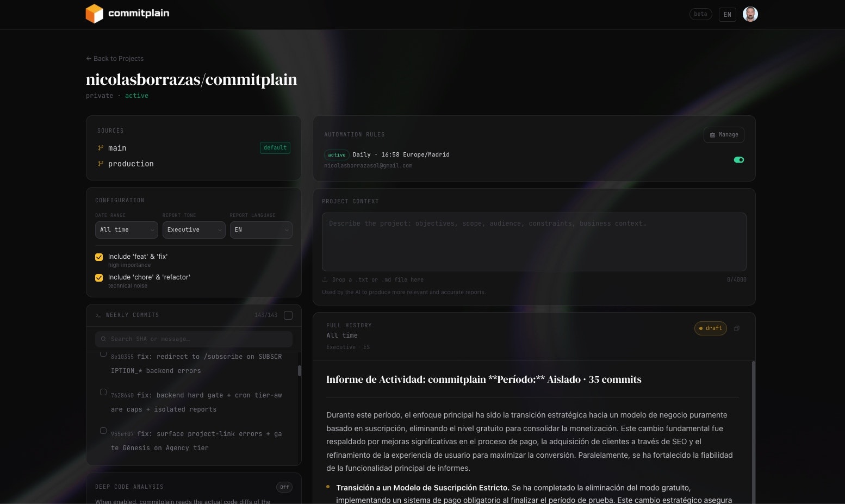This screenshot has height=504, width=845.
Task: Open the Report Language dropdown
Action: [261, 229]
